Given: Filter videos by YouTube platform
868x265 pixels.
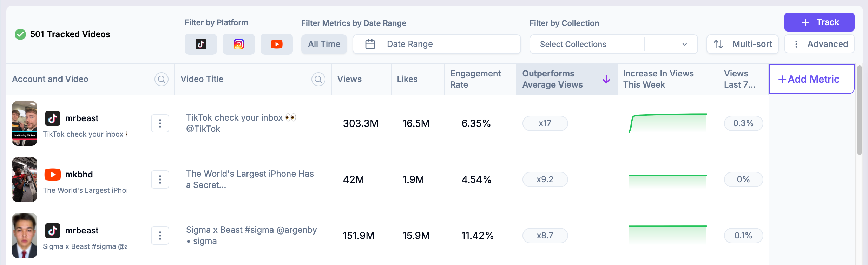Looking at the screenshot, I should coord(276,44).
